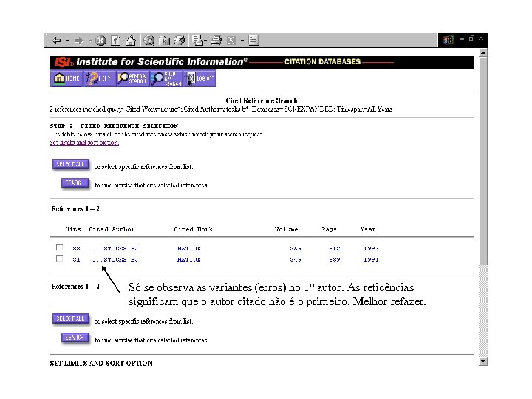Screen dimensions: 532x399
Task: Click NATURE in the 1991 reference row
Action: [x=189, y=259]
